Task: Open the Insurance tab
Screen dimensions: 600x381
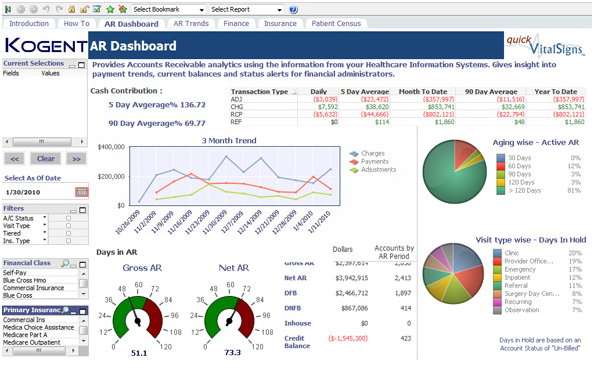Action: 280,23
